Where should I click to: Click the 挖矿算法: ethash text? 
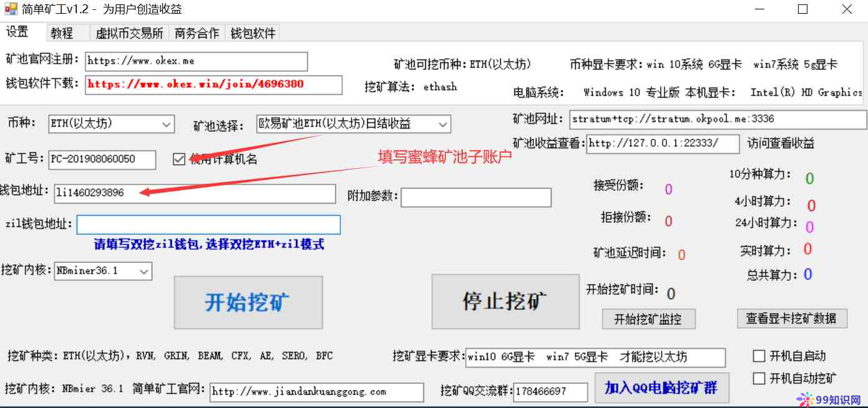pyautogui.click(x=411, y=87)
